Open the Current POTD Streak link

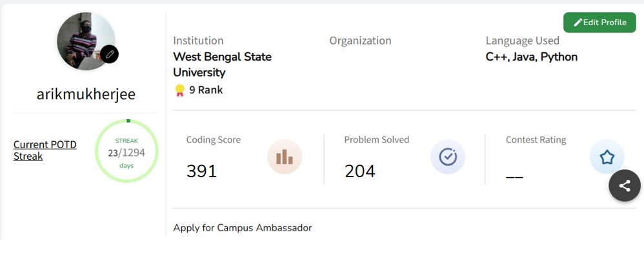(45, 150)
